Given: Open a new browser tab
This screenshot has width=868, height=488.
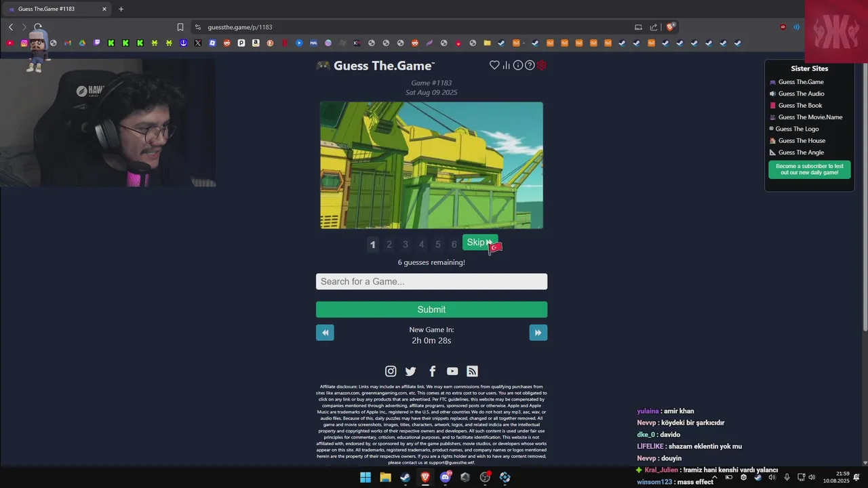Looking at the screenshot, I should pyautogui.click(x=121, y=9).
